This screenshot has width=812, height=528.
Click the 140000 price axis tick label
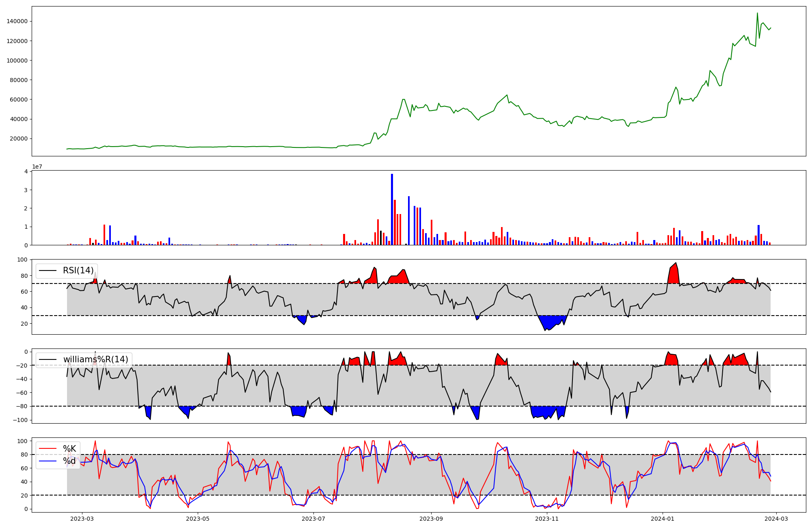click(17, 22)
